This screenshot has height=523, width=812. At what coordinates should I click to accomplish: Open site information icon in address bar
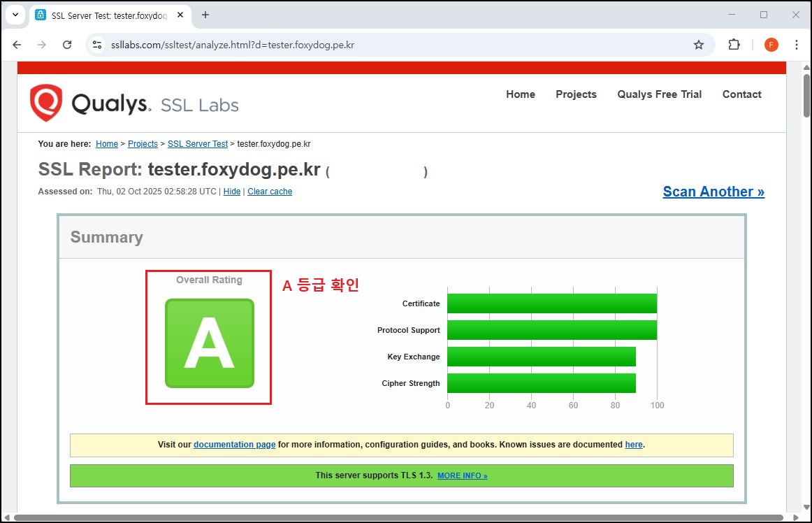tap(97, 45)
